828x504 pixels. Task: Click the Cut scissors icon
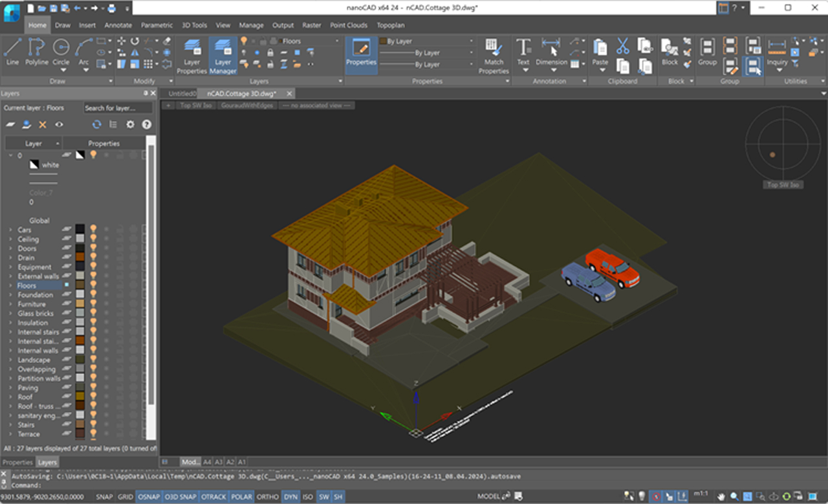click(622, 46)
